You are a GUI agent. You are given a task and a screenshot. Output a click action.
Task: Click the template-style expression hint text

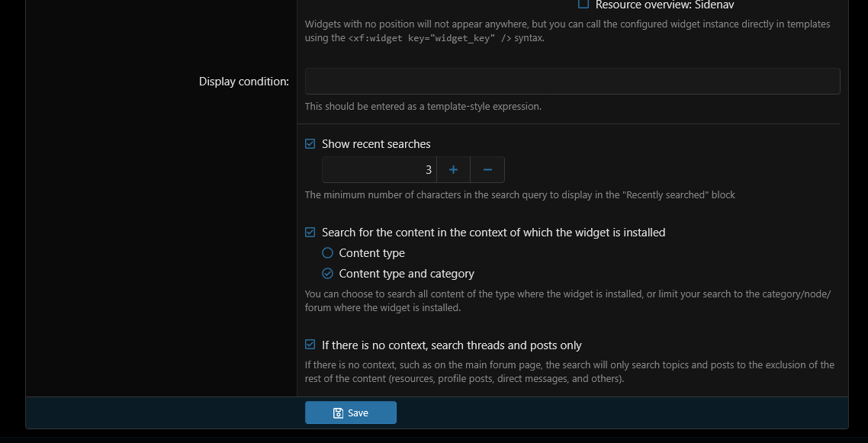(x=423, y=106)
